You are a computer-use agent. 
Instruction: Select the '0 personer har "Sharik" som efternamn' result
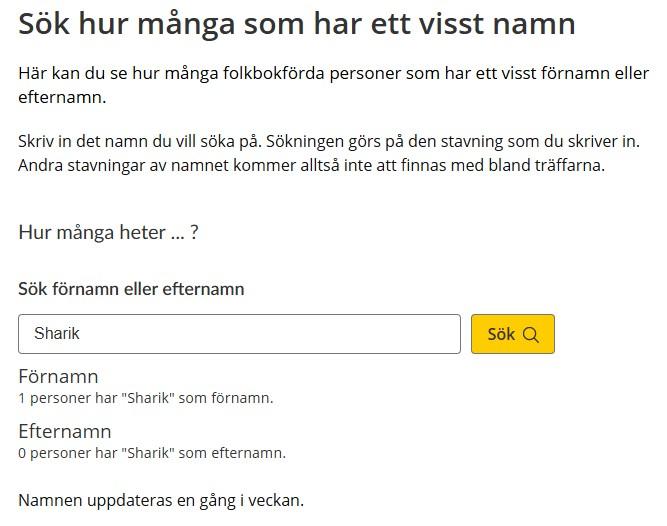[x=152, y=453]
